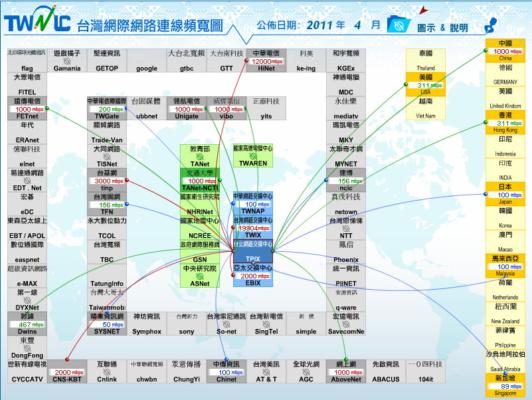Select the 19904mbps value above TWIX
The width and height of the screenshot is (532, 400).
tap(254, 228)
